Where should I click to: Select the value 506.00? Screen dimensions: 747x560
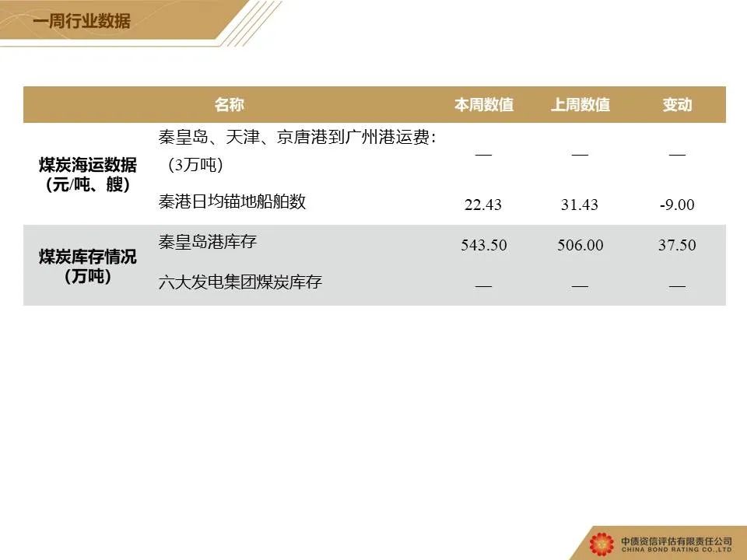coord(580,245)
